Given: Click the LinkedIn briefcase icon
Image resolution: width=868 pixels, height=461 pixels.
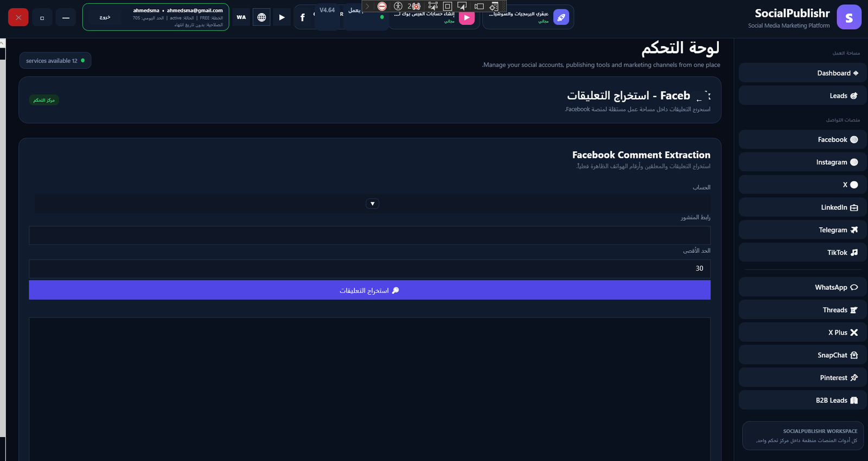Looking at the screenshot, I should click(854, 207).
